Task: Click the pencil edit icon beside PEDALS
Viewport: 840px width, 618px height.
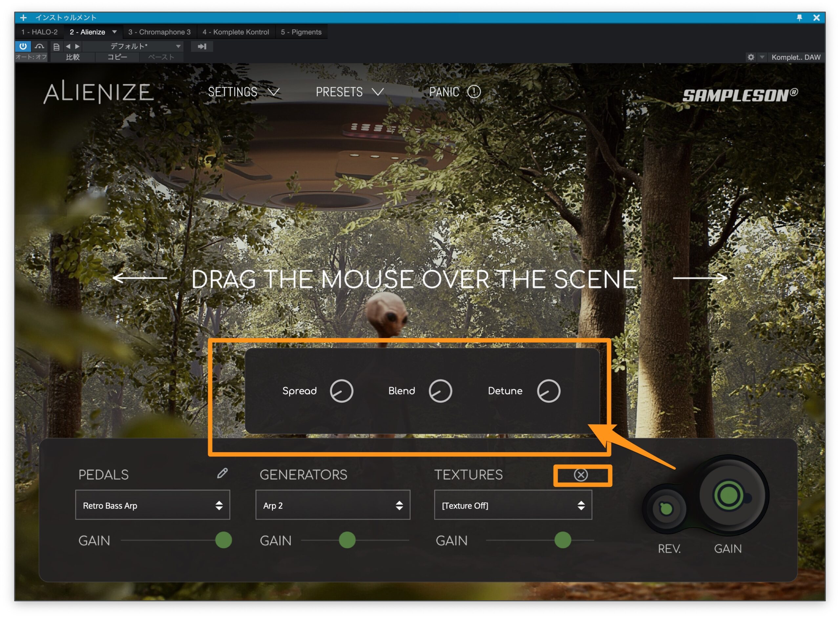Action: pos(222,474)
